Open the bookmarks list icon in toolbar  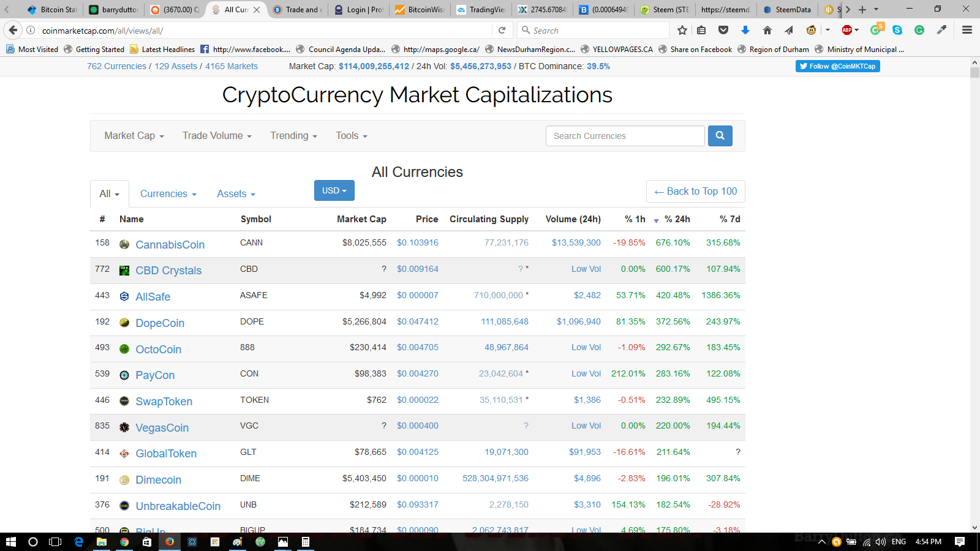(702, 30)
